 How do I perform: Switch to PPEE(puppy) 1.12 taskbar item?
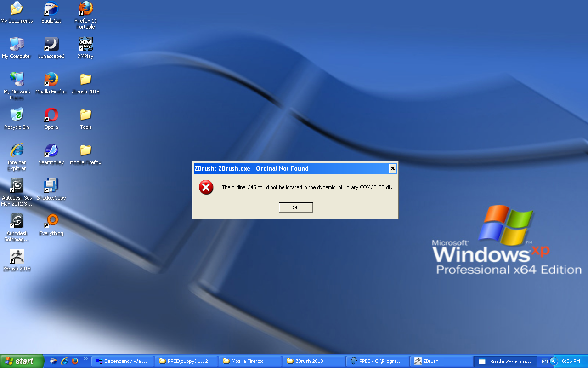coord(186,361)
